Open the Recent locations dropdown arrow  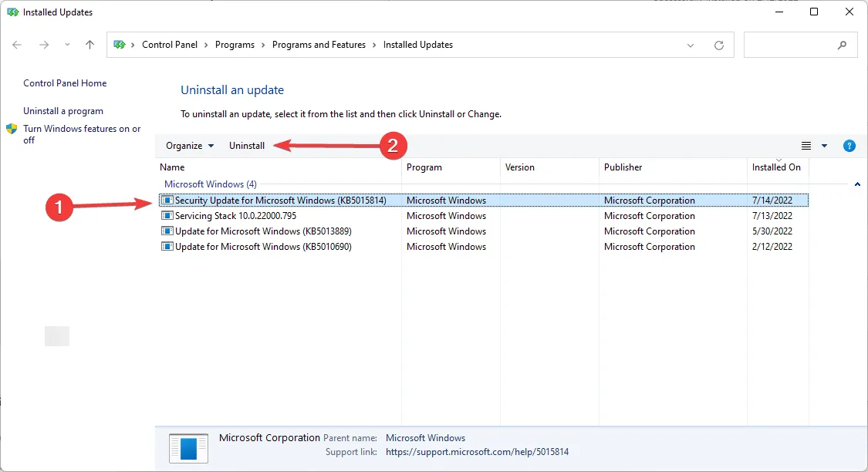pyautogui.click(x=67, y=46)
